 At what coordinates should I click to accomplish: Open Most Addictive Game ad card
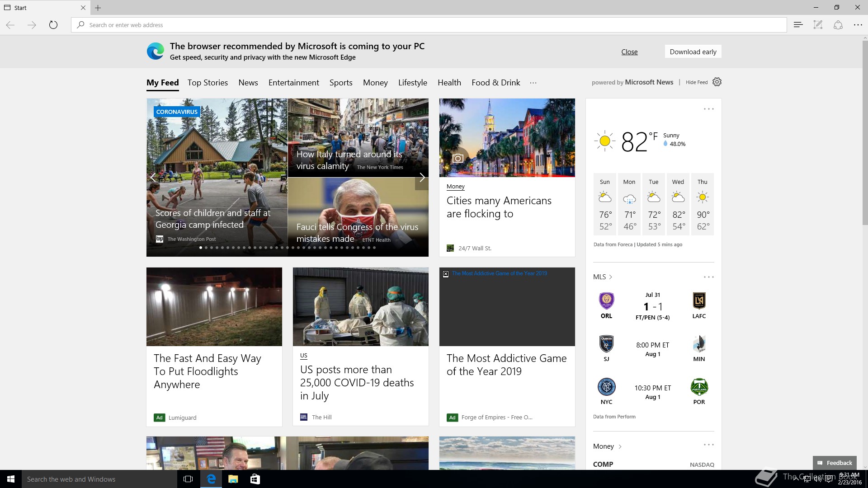point(507,347)
